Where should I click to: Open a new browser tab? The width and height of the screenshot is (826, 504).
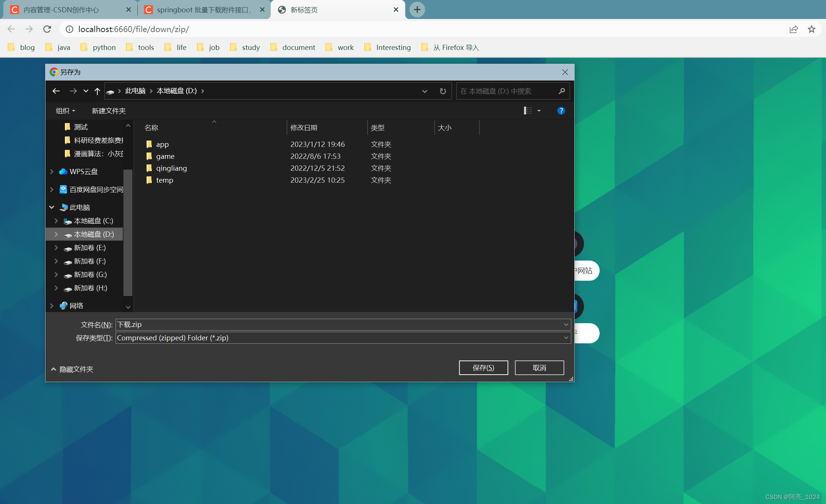[x=417, y=10]
